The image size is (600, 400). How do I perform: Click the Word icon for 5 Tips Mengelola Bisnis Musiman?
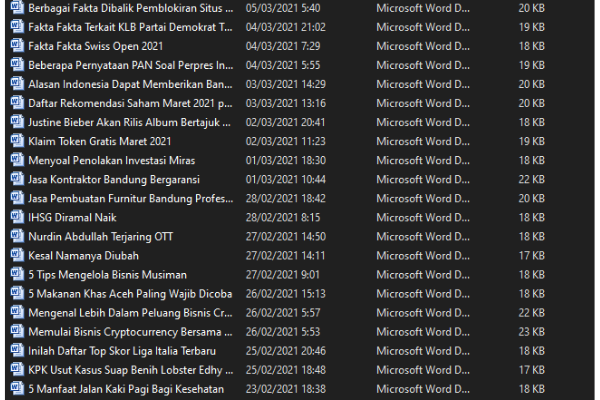point(17,274)
